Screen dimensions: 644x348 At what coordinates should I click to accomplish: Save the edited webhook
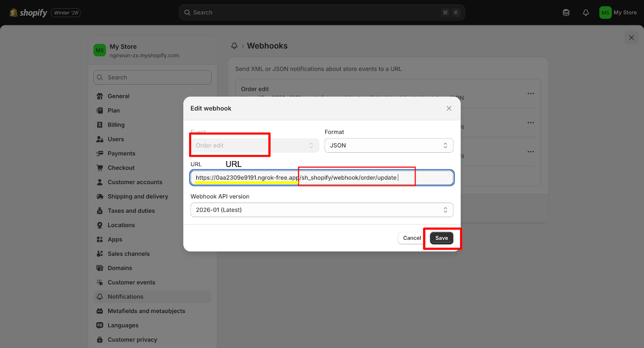point(442,238)
